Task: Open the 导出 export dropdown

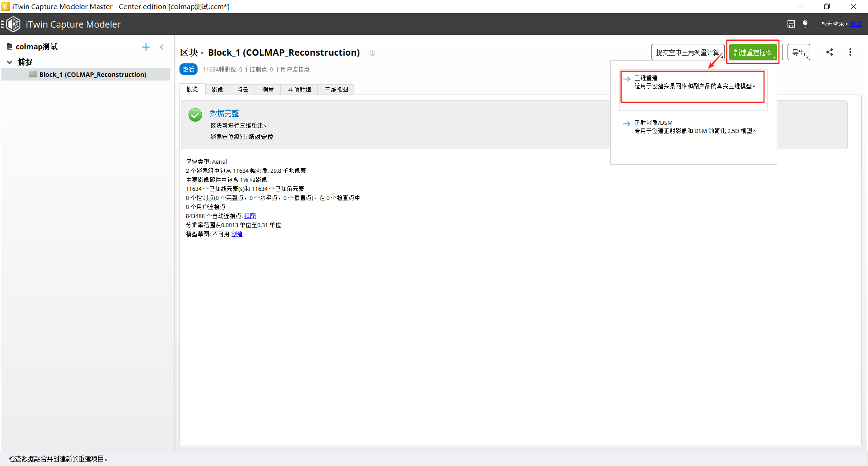Action: tap(798, 52)
